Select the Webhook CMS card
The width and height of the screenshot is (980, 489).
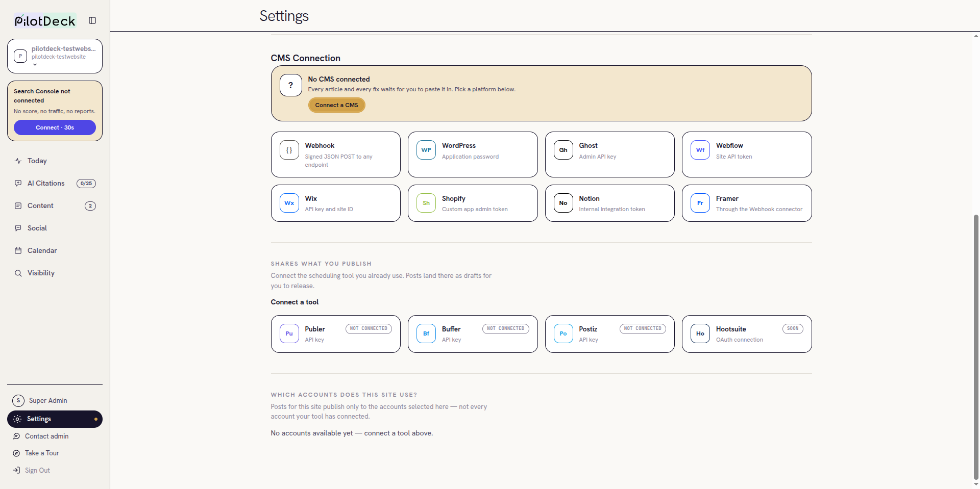[336, 155]
